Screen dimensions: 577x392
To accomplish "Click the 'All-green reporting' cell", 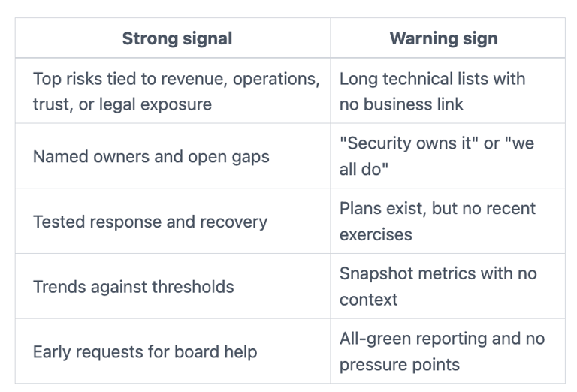I will 442,351.
